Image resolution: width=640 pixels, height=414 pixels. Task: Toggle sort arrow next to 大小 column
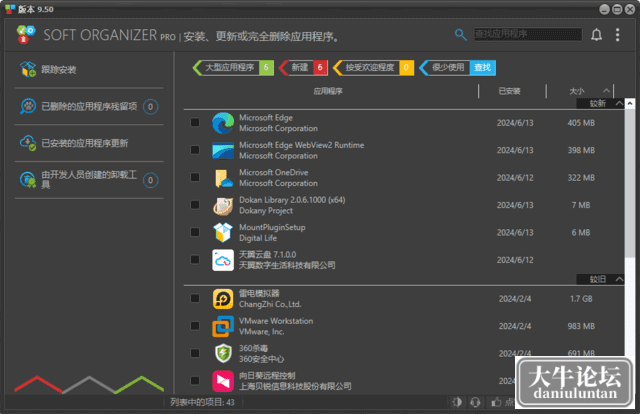607,91
